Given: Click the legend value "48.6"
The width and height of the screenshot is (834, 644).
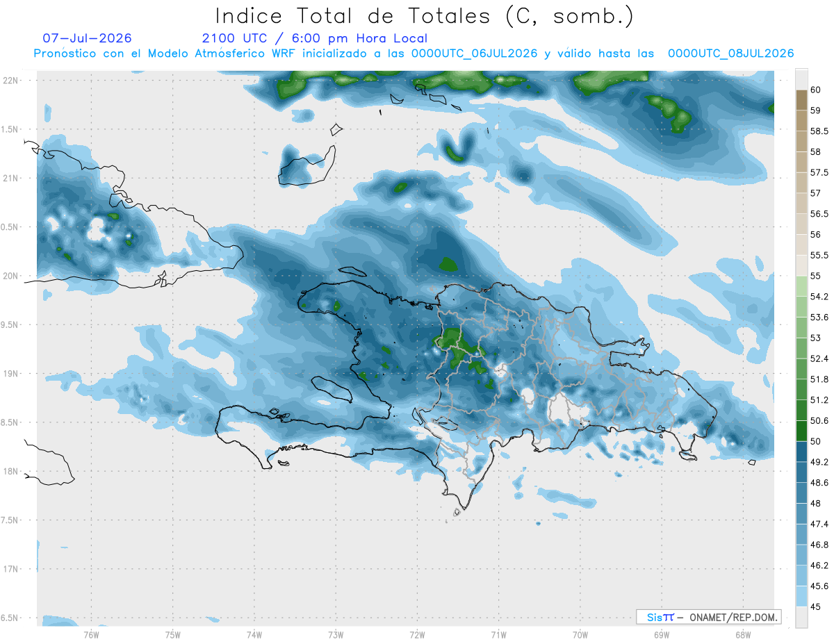Looking at the screenshot, I should tap(819, 482).
